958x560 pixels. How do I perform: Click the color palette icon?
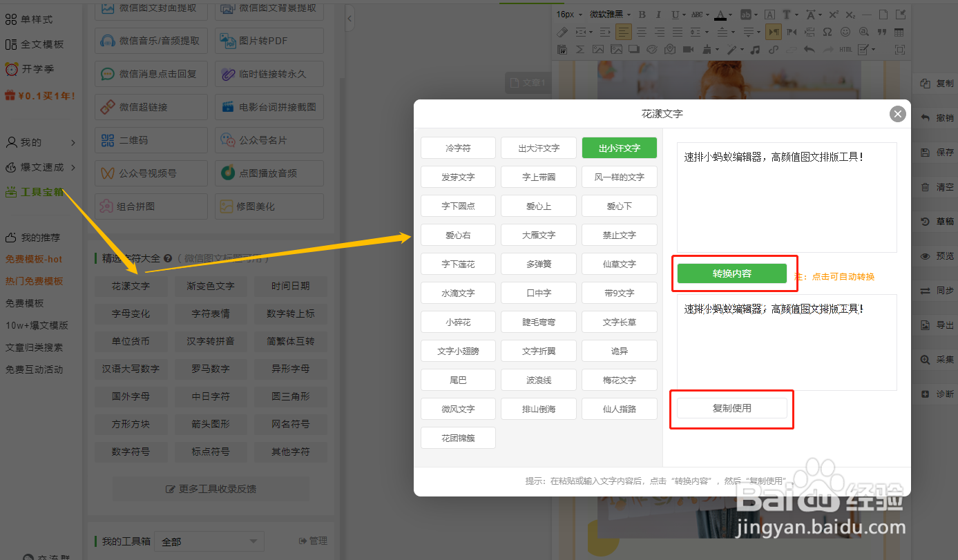pos(652,50)
